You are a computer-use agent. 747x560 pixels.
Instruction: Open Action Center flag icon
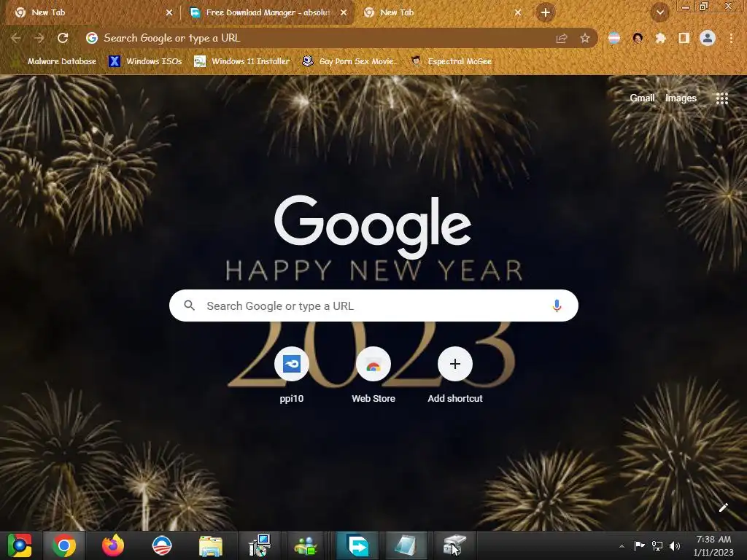click(639, 545)
